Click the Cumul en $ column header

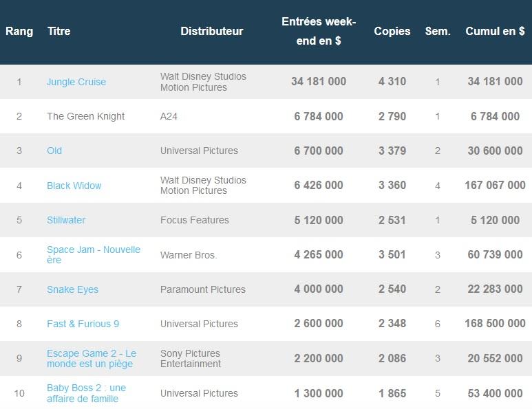point(495,31)
